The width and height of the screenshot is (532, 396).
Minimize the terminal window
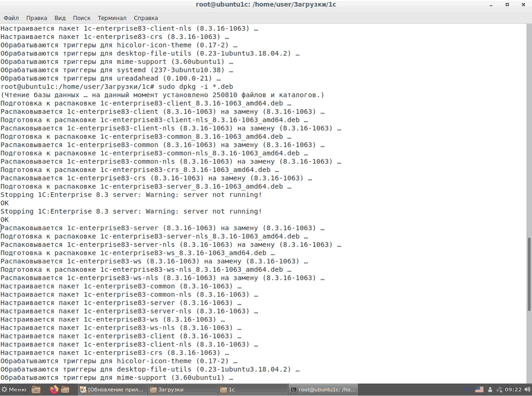pyautogui.click(x=492, y=4)
